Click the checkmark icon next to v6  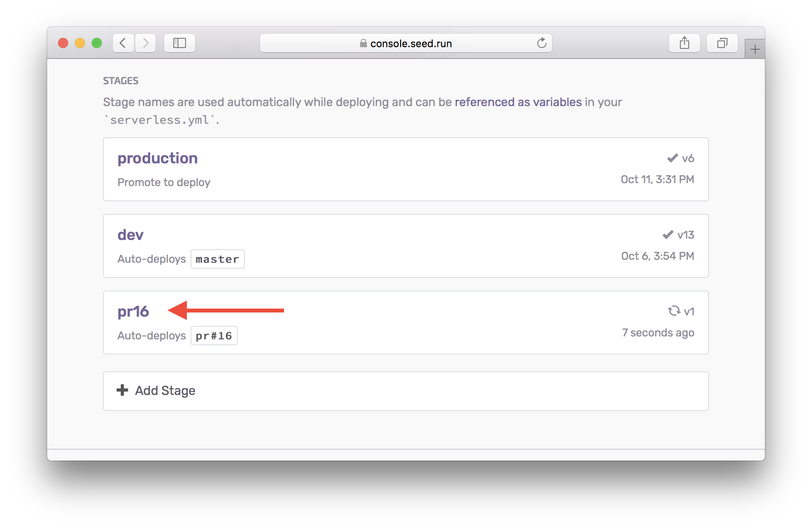click(x=672, y=158)
